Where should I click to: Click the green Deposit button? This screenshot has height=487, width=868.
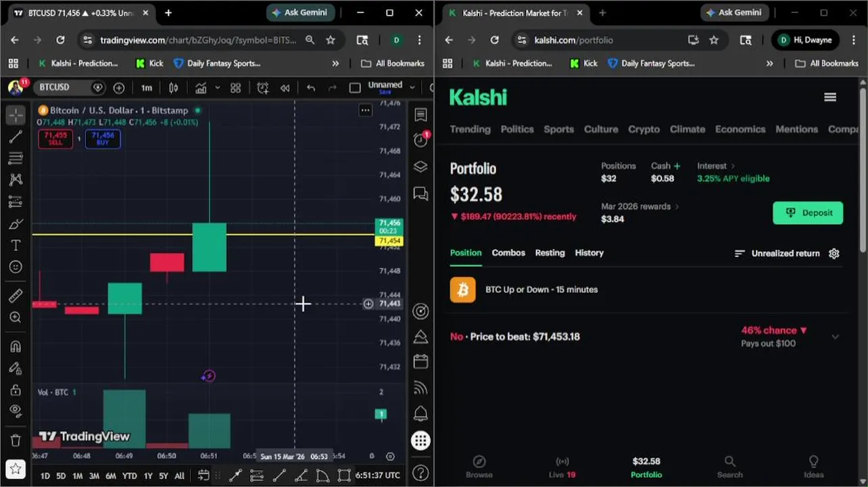point(808,212)
